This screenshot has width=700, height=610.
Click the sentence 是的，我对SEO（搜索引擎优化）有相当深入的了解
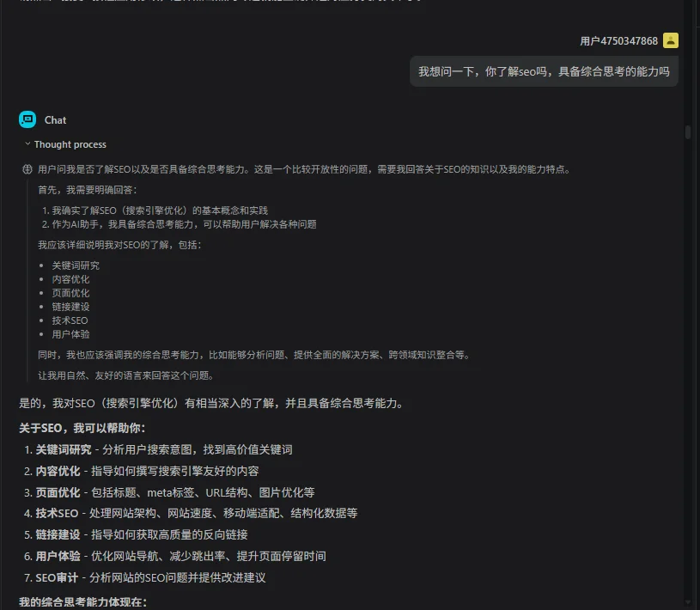point(212,403)
